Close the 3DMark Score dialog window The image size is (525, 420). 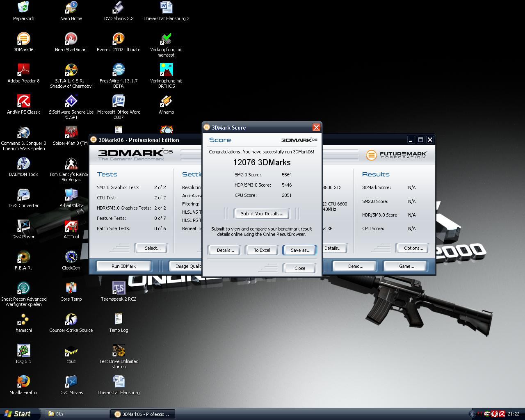coord(316,128)
